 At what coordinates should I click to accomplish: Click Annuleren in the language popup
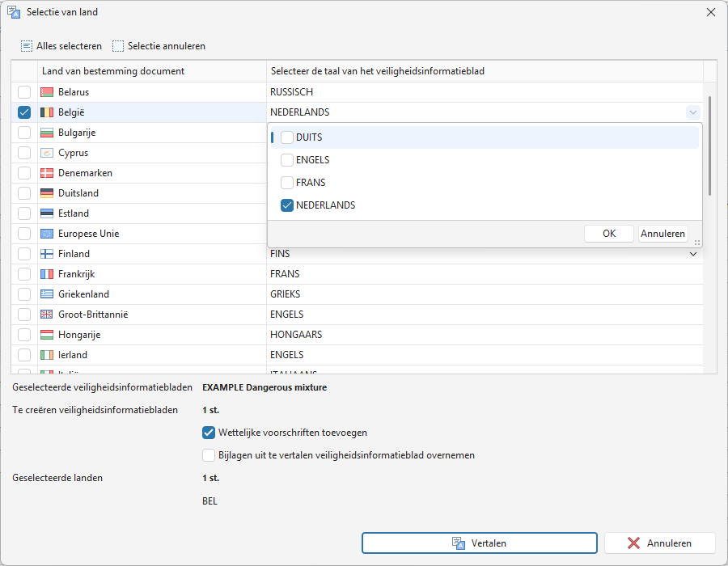click(x=662, y=234)
